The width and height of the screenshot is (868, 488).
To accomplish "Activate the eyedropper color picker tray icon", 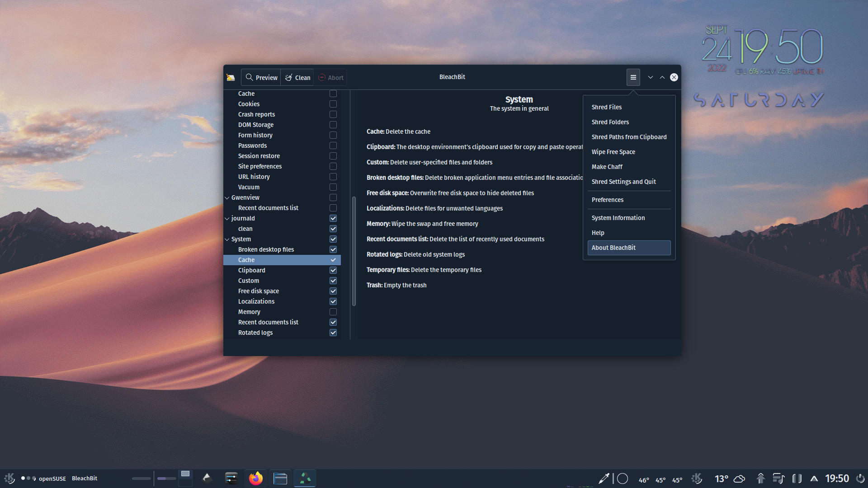I will [604, 479].
